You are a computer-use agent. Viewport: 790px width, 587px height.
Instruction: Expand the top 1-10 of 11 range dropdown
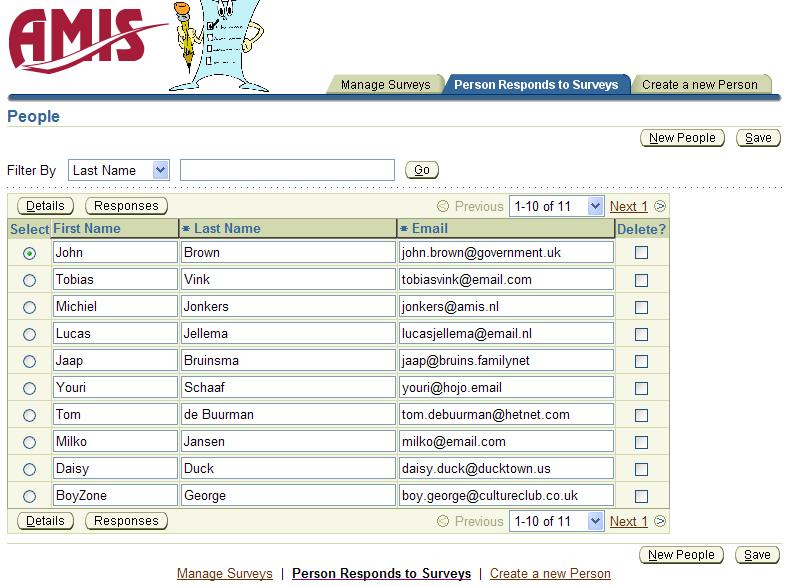click(x=596, y=207)
